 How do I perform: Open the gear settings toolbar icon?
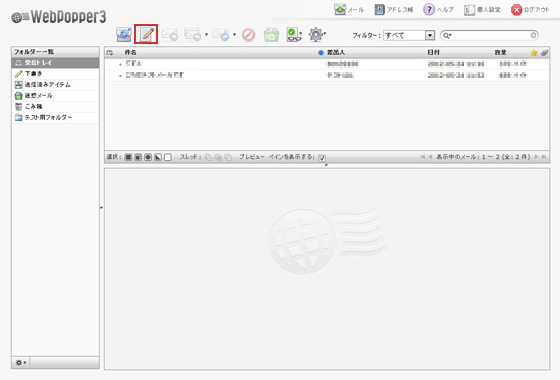tap(317, 35)
